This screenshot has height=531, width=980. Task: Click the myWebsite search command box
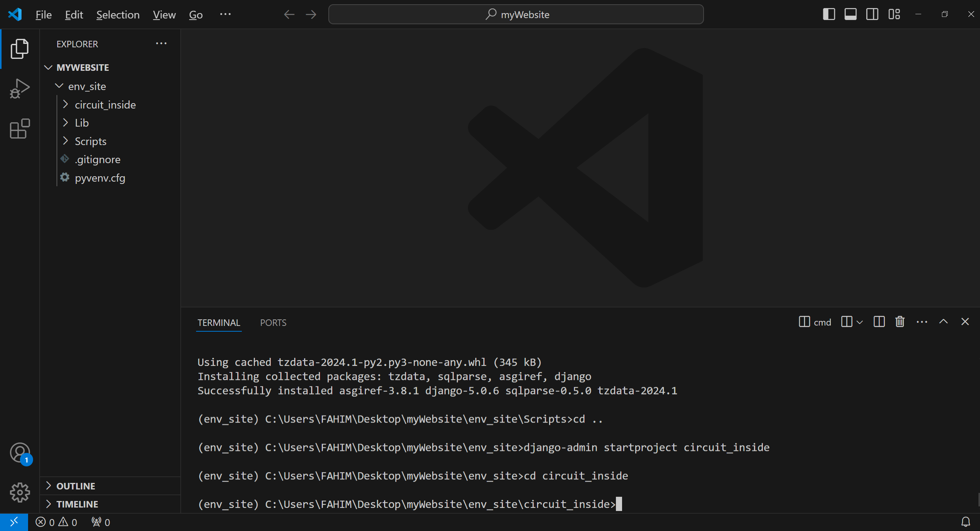click(516, 14)
